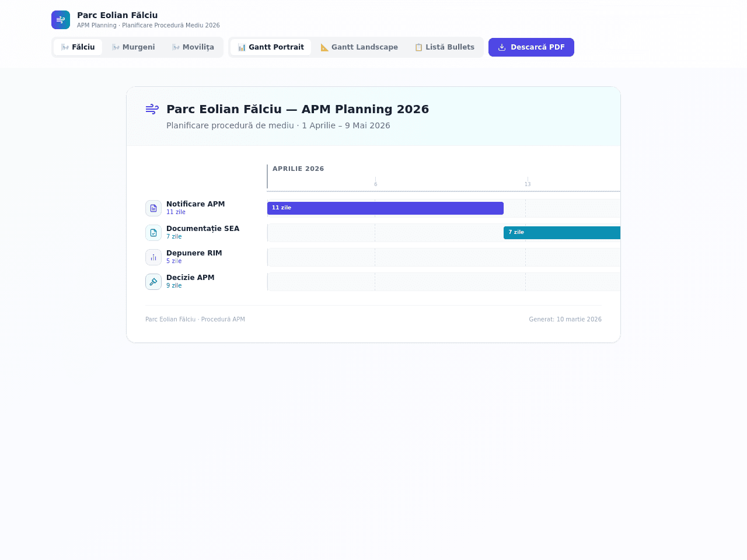
Task: Click the Documentație SEA task label
Action: (203, 229)
